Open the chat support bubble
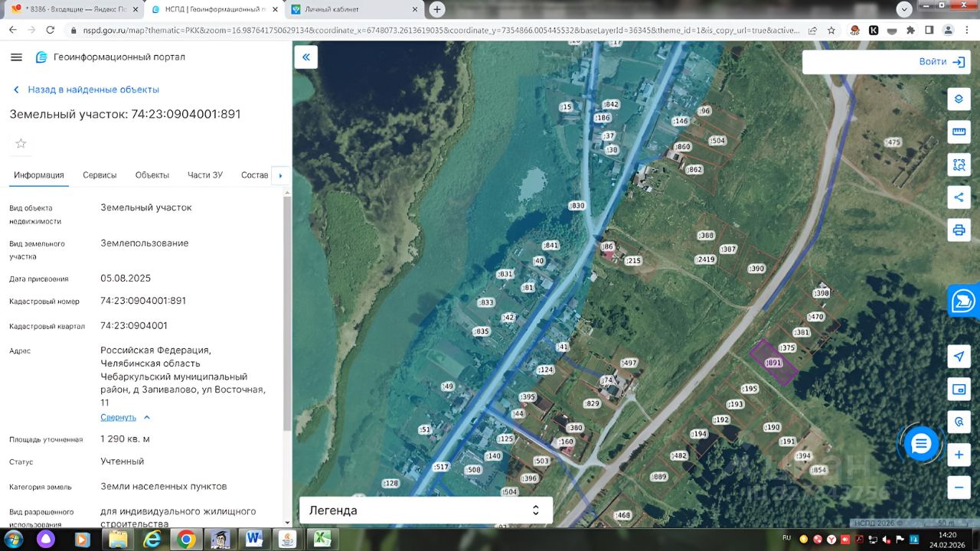This screenshot has height=551, width=980. (x=921, y=444)
